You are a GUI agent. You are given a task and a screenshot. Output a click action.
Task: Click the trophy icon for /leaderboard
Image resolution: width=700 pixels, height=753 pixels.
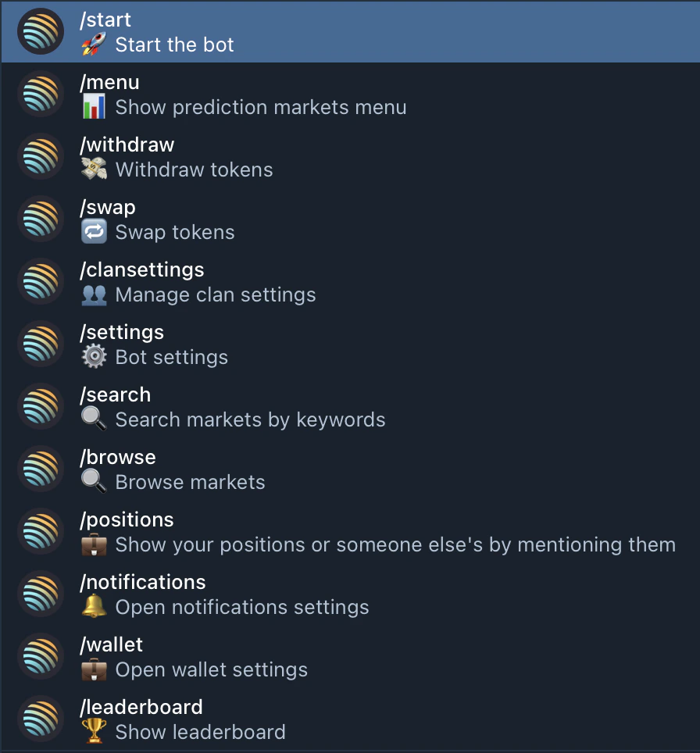[94, 732]
